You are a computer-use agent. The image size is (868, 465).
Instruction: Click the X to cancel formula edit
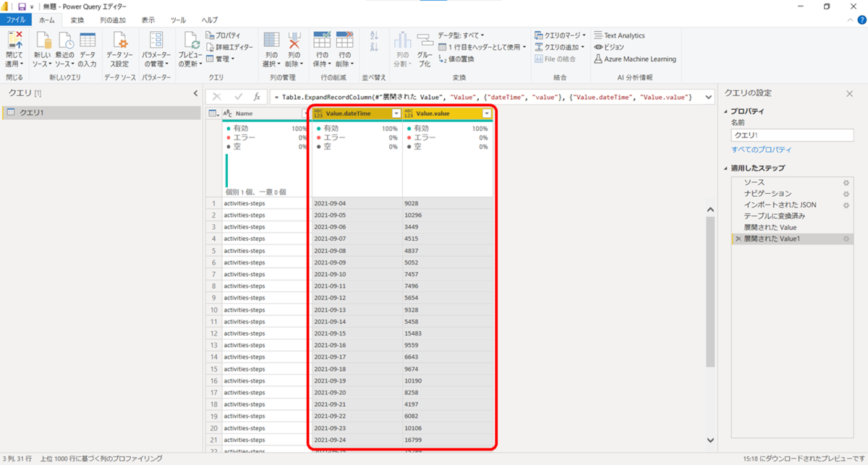point(217,96)
